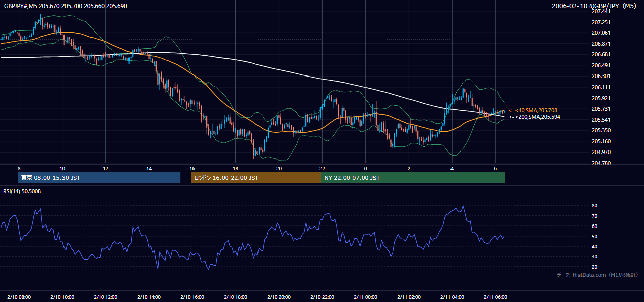Select the ロンドン 16:00-22:00 JST session bar

(256, 178)
